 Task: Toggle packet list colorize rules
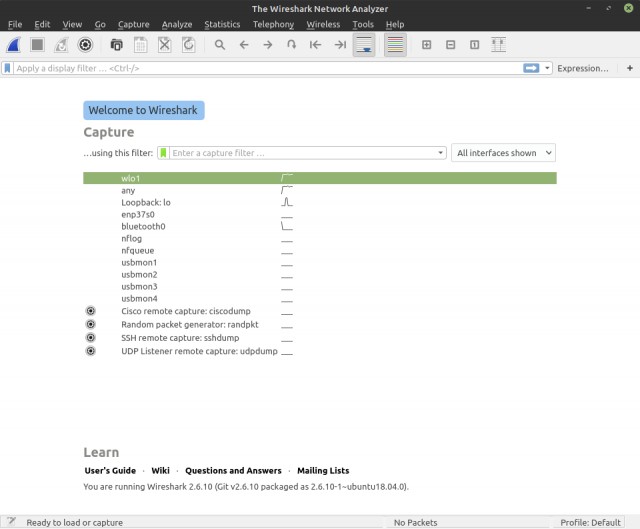click(x=395, y=45)
